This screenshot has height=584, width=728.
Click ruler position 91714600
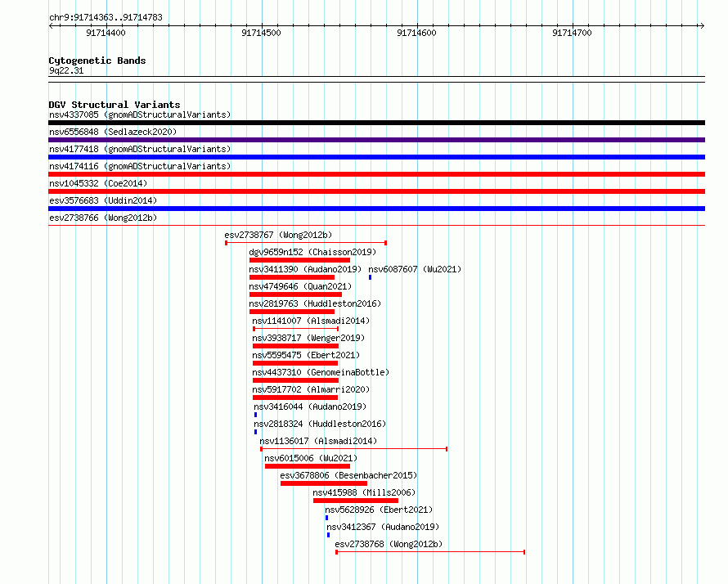tap(416, 33)
